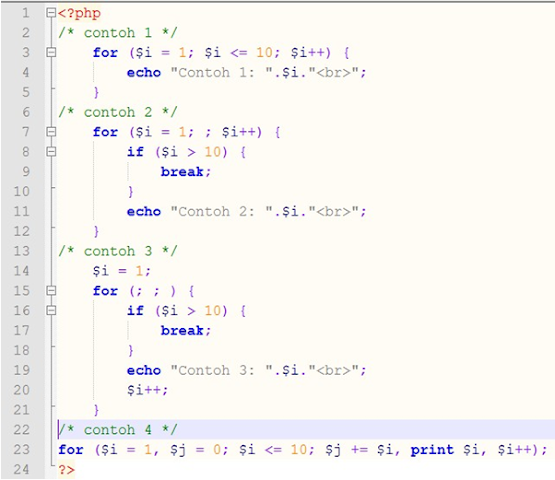This screenshot has width=555, height=480.
Task: Click the for keyword on line 3
Action: pos(105,53)
